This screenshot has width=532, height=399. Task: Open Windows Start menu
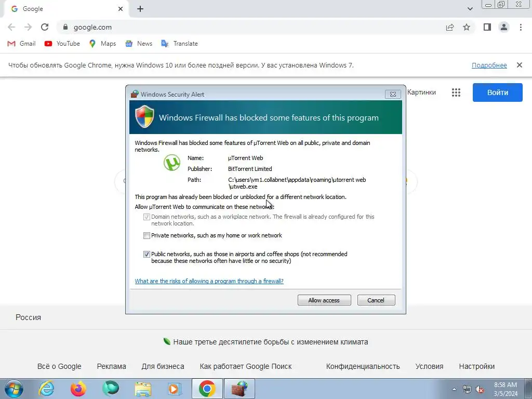(14, 389)
